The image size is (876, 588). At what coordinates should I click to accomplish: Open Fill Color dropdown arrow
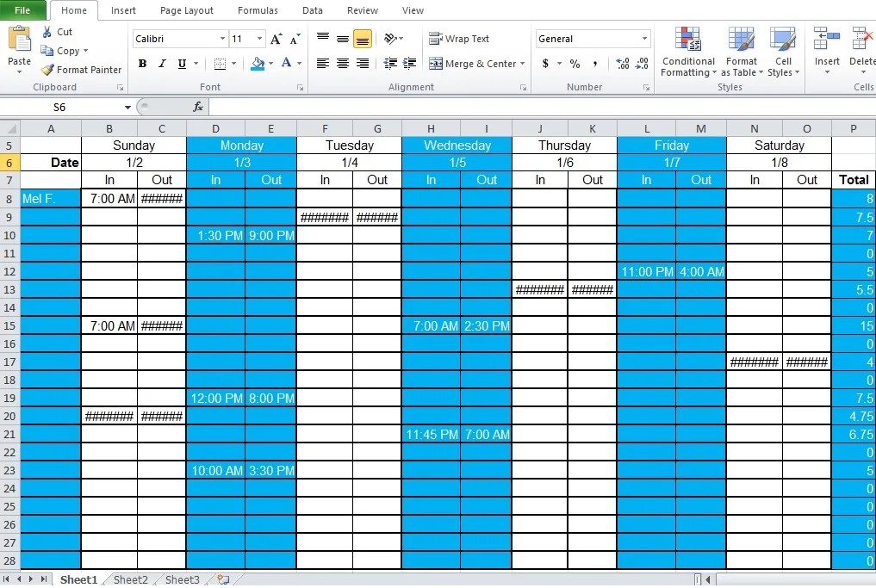tap(271, 64)
